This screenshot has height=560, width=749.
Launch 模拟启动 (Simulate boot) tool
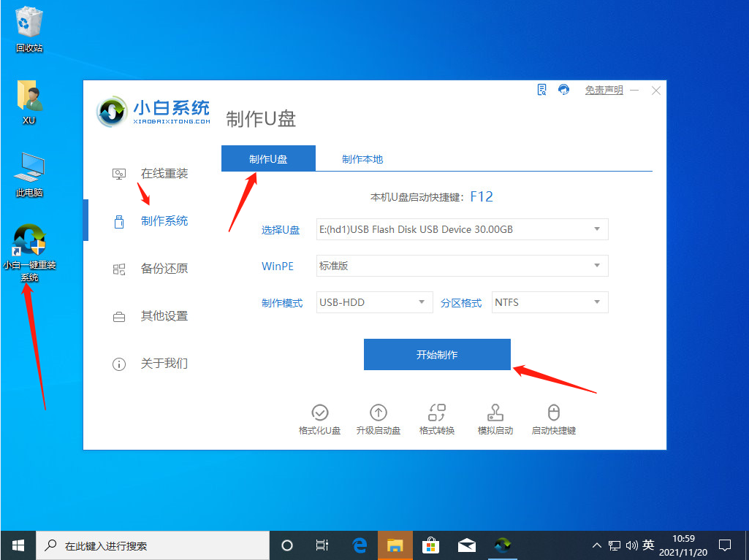pos(495,418)
